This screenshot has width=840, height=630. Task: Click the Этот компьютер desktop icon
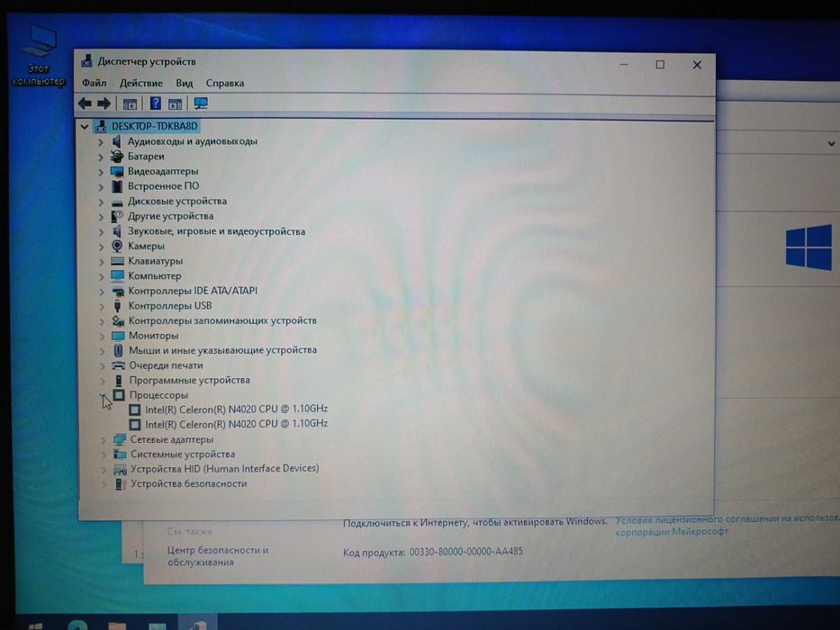[39, 55]
